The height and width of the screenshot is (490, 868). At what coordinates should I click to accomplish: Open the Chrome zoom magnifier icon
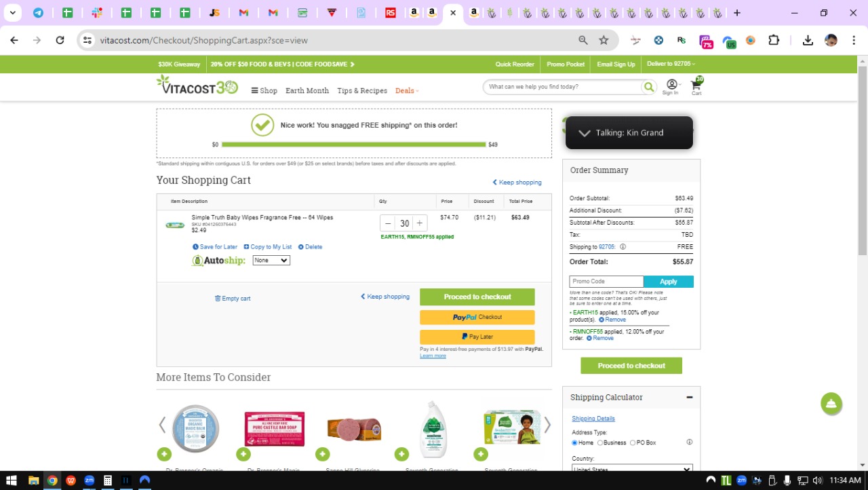pos(583,40)
